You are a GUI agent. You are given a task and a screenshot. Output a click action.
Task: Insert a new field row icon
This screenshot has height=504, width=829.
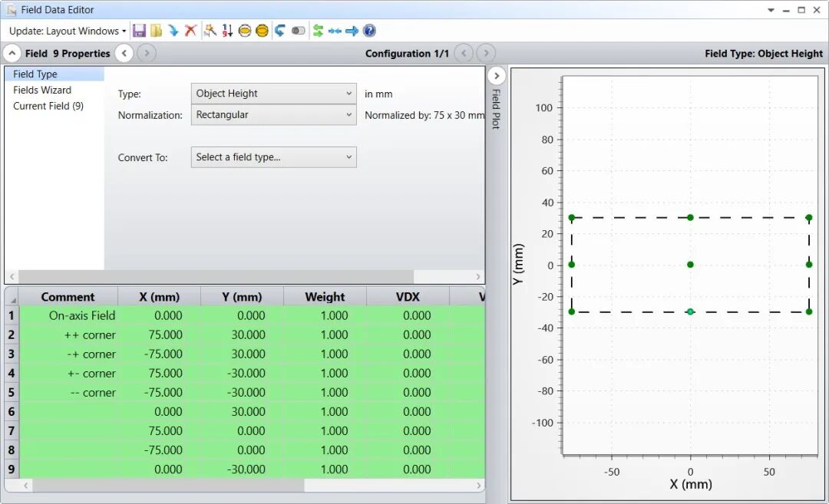tap(173, 31)
